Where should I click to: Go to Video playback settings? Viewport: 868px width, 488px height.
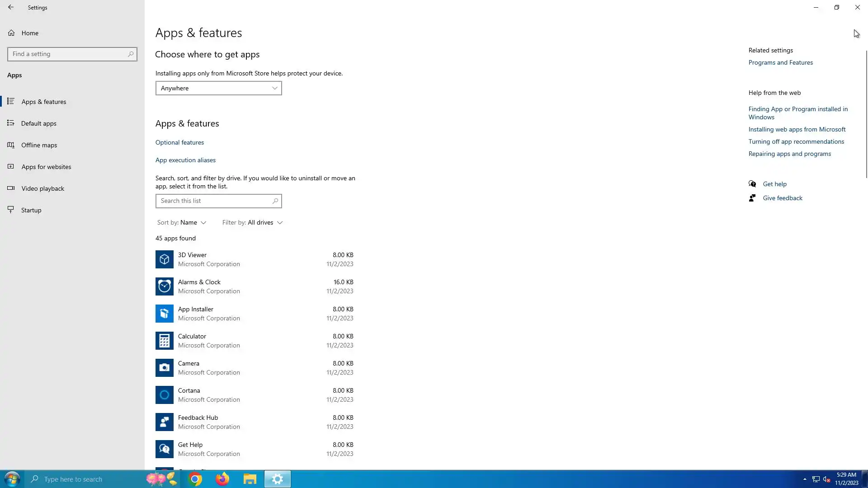43,188
